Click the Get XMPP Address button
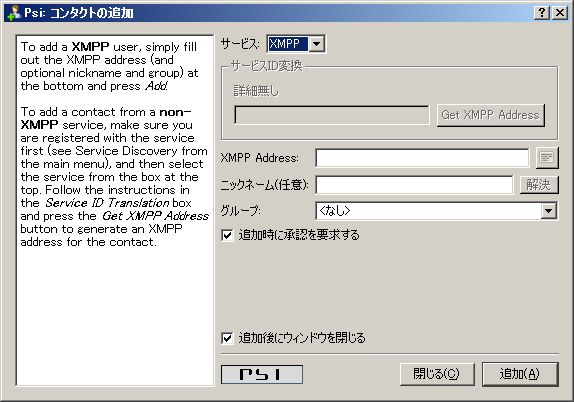 pos(491,115)
